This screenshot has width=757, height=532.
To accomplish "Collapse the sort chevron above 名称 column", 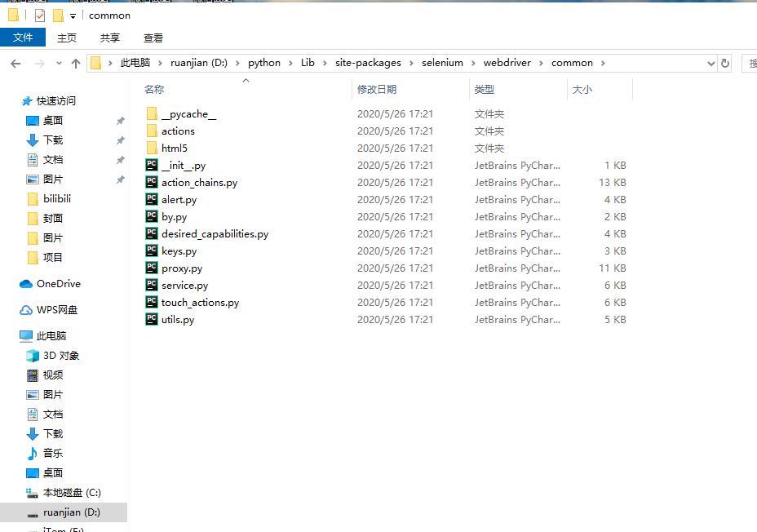I will point(245,80).
